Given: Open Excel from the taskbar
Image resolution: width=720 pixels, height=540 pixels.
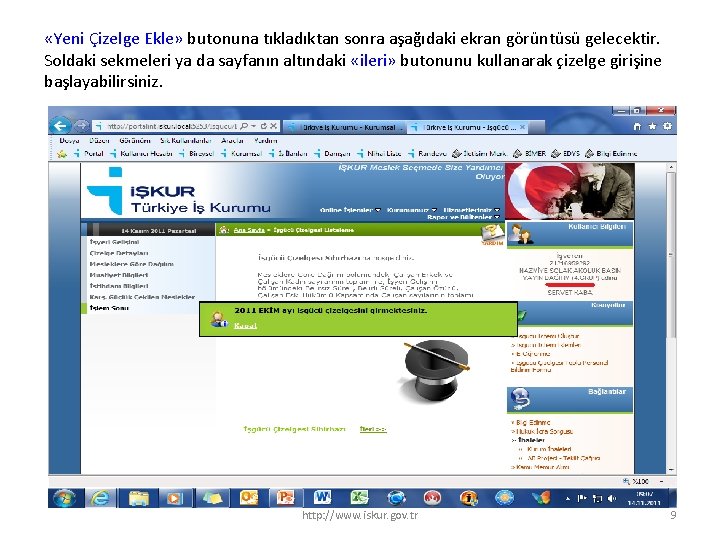Looking at the screenshot, I should point(359,498).
